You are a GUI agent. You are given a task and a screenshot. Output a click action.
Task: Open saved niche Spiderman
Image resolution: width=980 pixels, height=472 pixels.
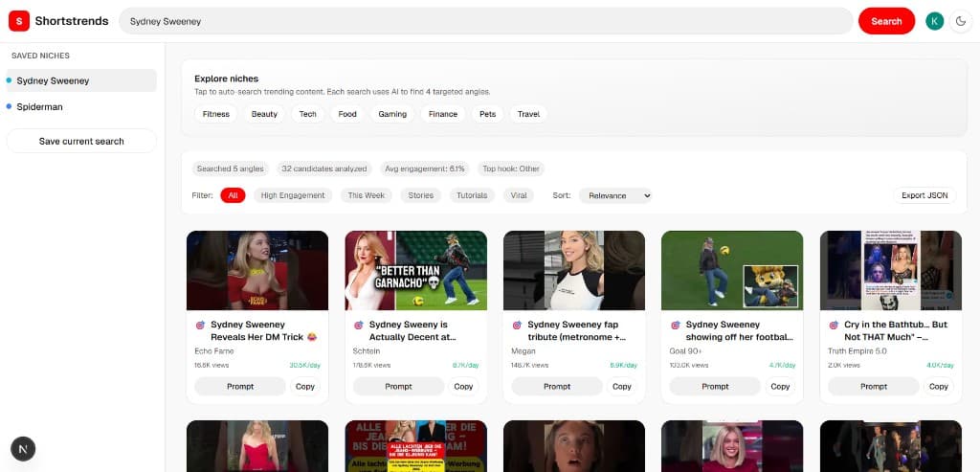tap(81, 107)
